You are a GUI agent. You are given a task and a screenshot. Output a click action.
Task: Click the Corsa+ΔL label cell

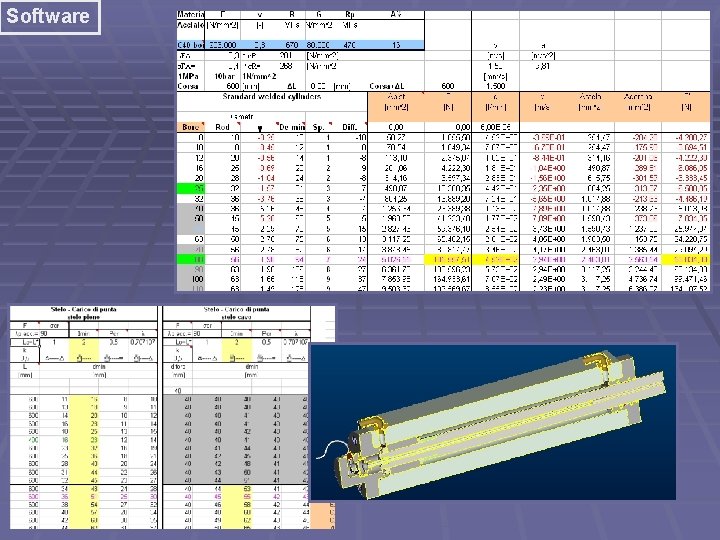(x=387, y=86)
